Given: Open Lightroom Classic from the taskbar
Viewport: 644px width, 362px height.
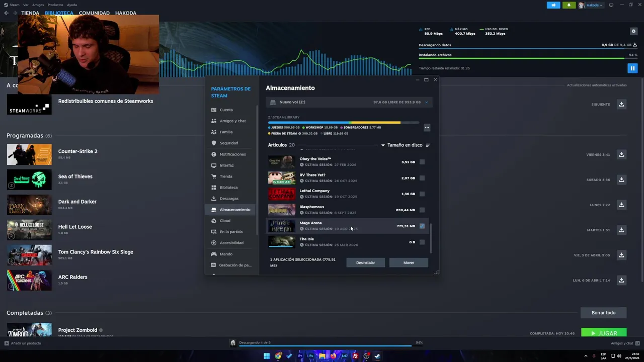Looking at the screenshot, I should coord(344,356).
